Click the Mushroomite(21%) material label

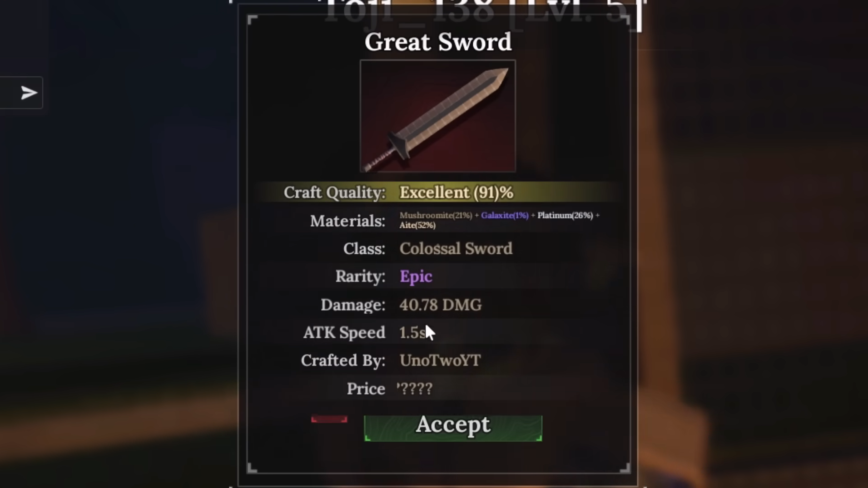coord(436,215)
